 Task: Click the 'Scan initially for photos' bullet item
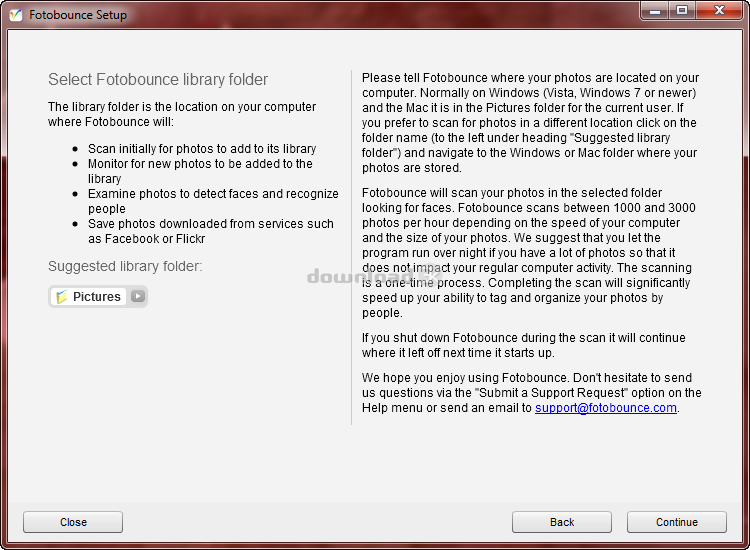201,148
